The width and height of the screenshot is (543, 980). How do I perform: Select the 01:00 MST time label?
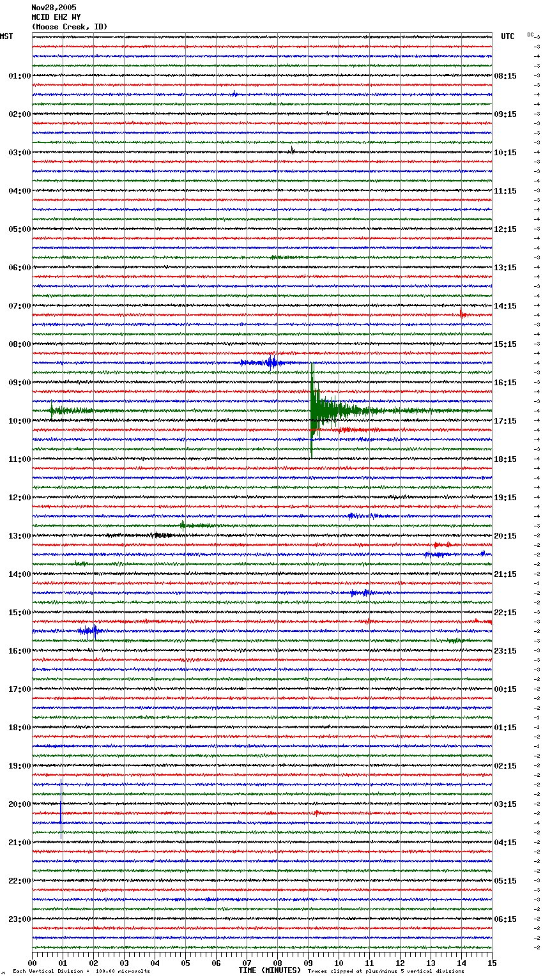click(20, 76)
